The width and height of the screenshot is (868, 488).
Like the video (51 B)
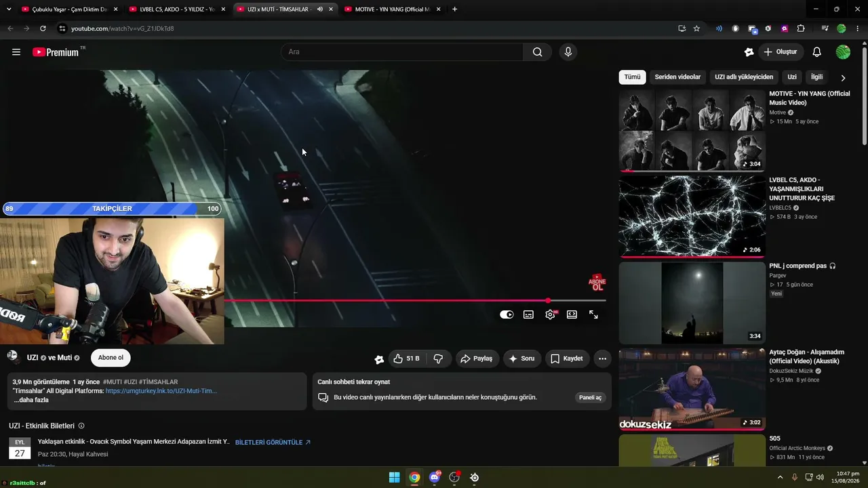coord(407,359)
